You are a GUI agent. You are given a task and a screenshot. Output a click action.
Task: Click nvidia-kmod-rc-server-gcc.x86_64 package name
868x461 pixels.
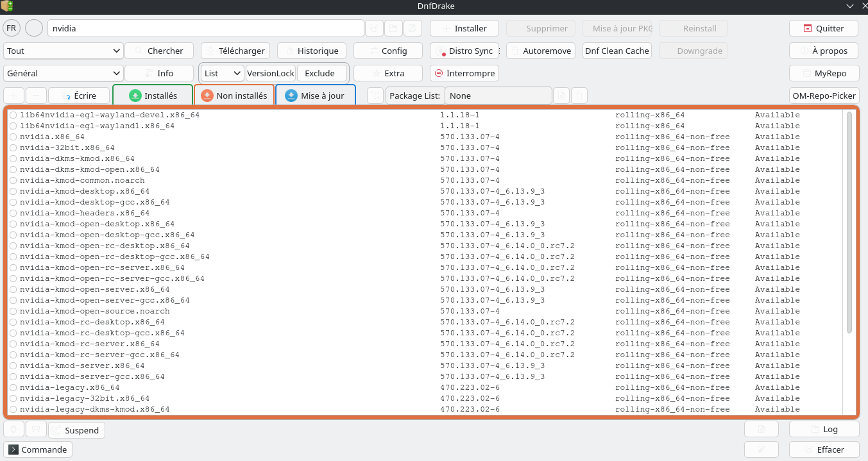tap(99, 355)
